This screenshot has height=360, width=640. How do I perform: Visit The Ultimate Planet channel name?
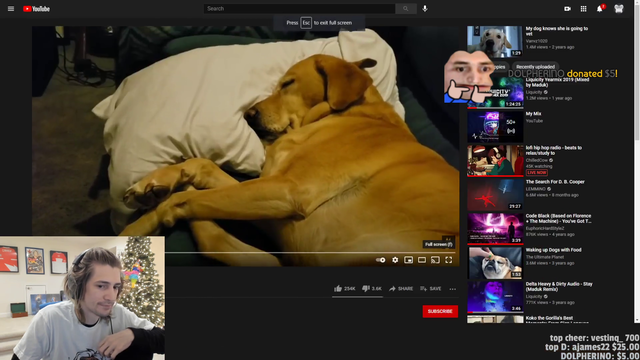tap(544, 257)
